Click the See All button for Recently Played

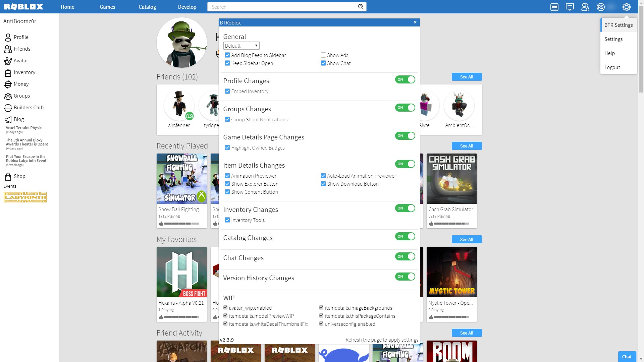(466, 146)
